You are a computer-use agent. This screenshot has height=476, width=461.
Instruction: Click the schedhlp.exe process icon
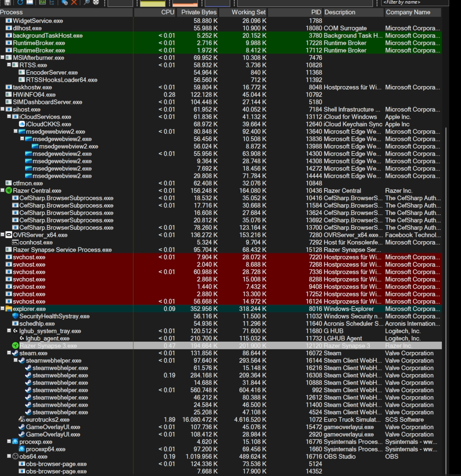tap(15, 323)
